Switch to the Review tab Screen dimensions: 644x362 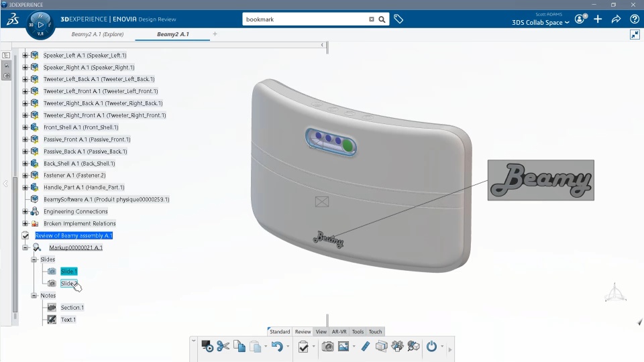point(303,332)
